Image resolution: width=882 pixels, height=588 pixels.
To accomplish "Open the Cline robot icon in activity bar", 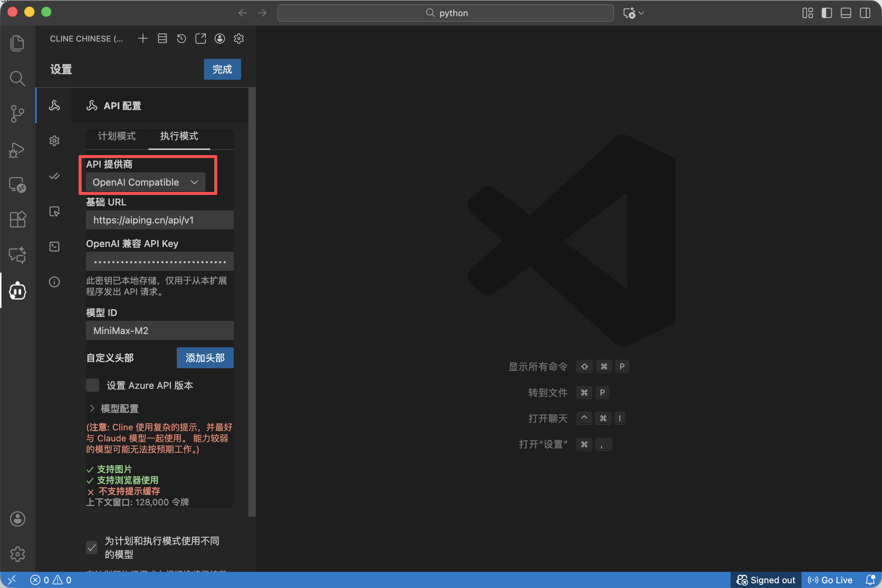I will (17, 291).
